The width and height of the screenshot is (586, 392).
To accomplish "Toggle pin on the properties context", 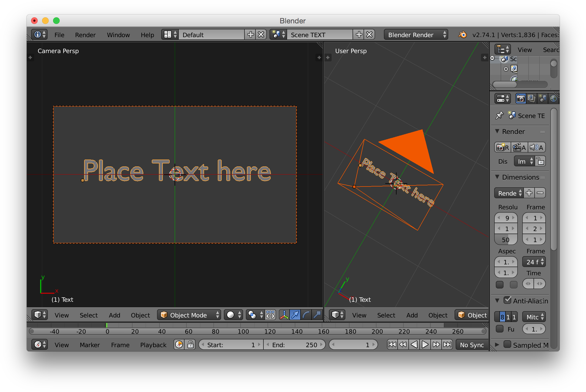I will [x=499, y=115].
